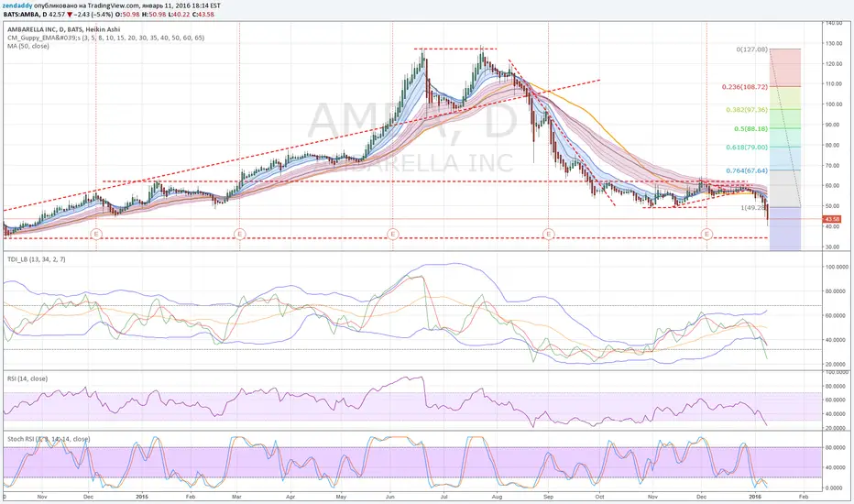Click O:50.98 open value in header
Screen dimensions: 854x504
(128, 14)
